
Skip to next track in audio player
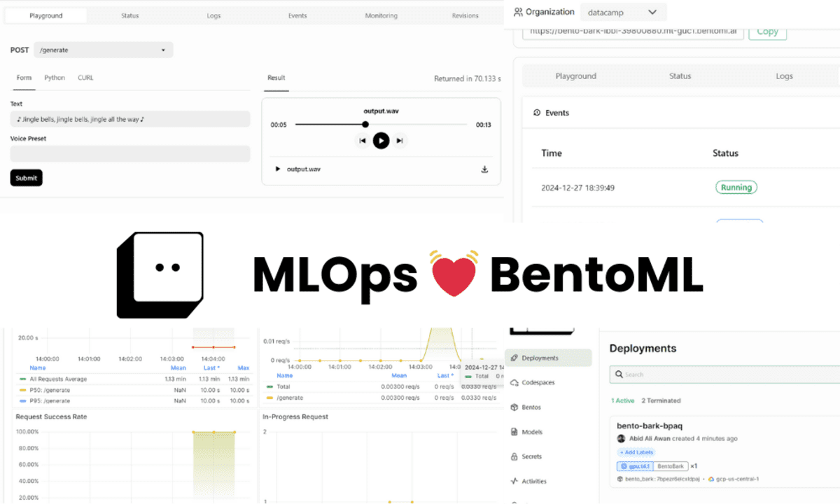[x=400, y=140]
